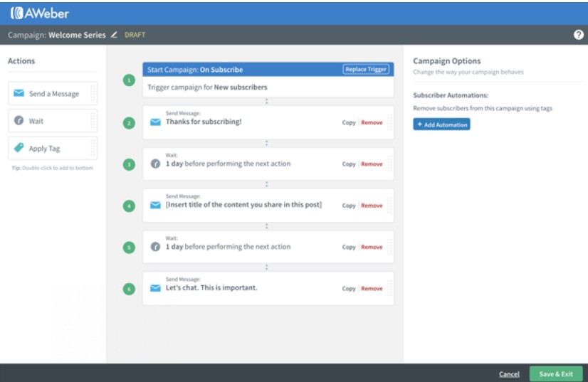Image resolution: width=588 pixels, height=382 pixels.
Task: Open help via the question mark icon
Action: click(x=579, y=35)
